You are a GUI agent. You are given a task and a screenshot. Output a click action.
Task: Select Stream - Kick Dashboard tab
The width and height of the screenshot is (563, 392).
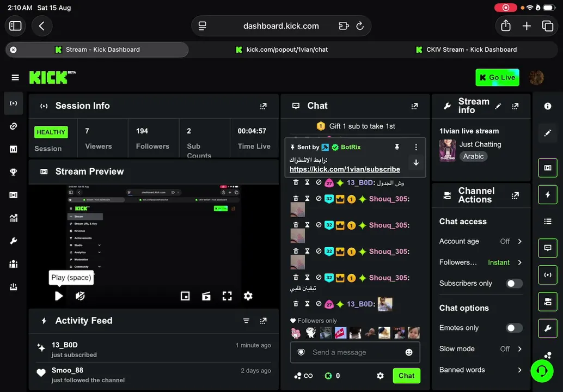coord(97,50)
